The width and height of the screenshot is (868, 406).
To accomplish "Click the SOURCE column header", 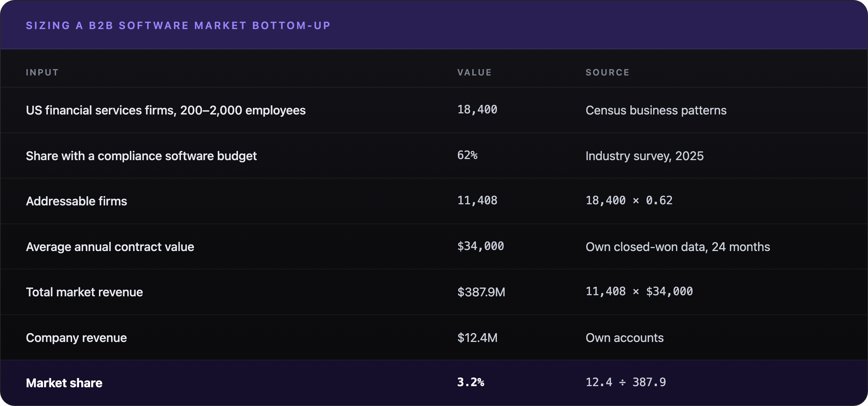I will 608,73.
